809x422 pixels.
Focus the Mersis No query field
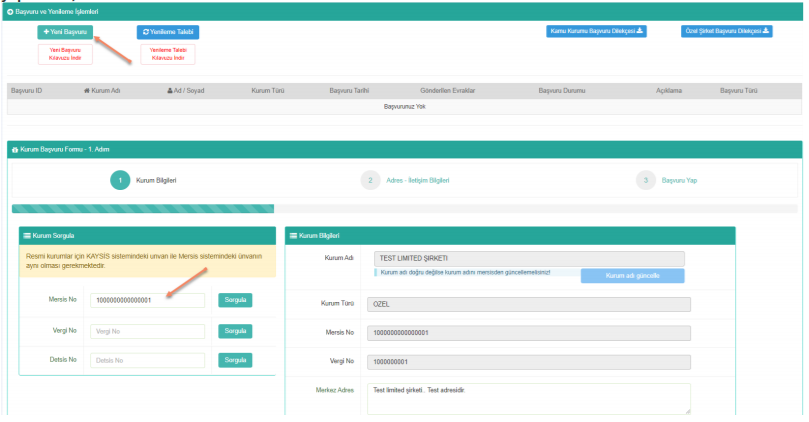[x=146, y=300]
